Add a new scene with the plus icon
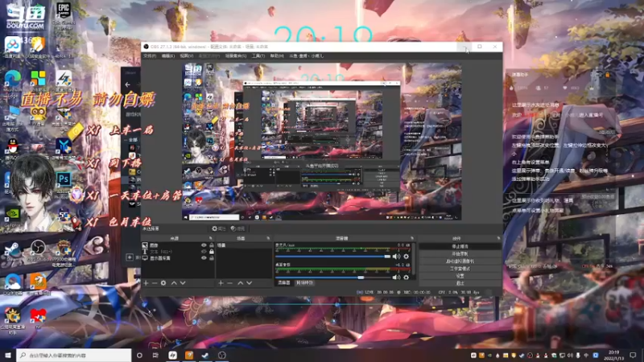The image size is (644, 362). [x=221, y=283]
